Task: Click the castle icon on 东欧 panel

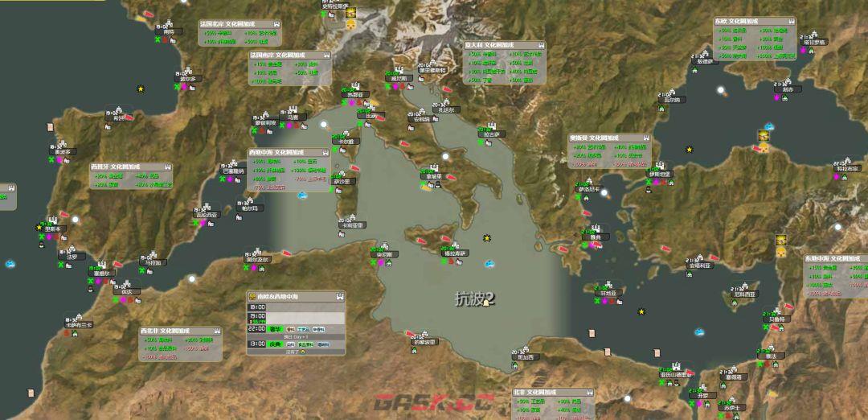Action: coord(791,21)
